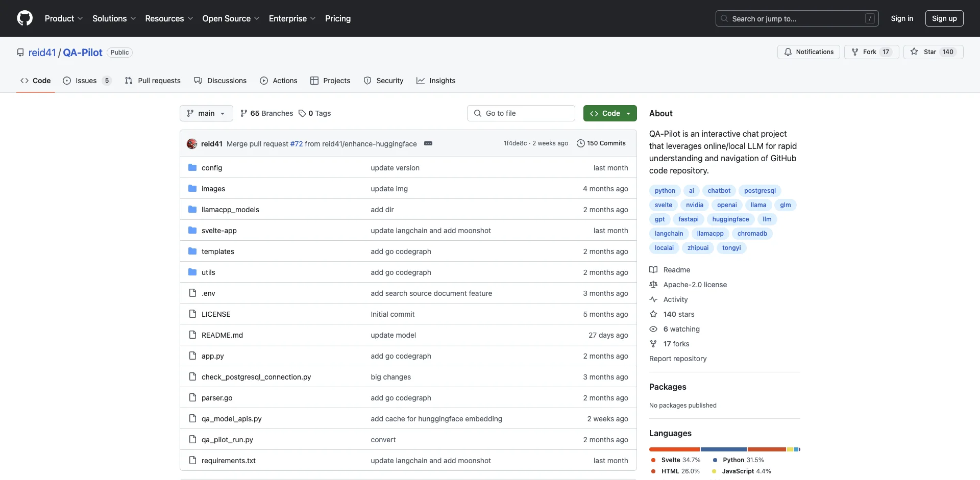Click the .env file icon
Viewport: 980px width, 480px height.
tap(192, 293)
